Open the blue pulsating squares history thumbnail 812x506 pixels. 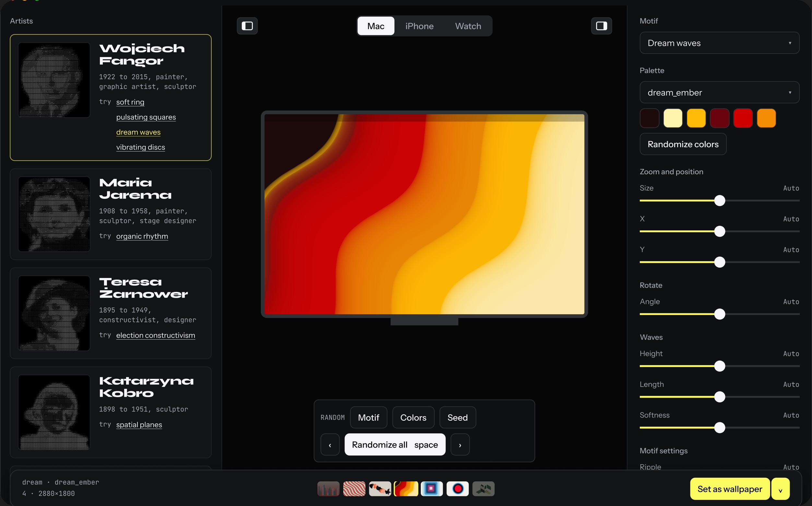(431, 488)
